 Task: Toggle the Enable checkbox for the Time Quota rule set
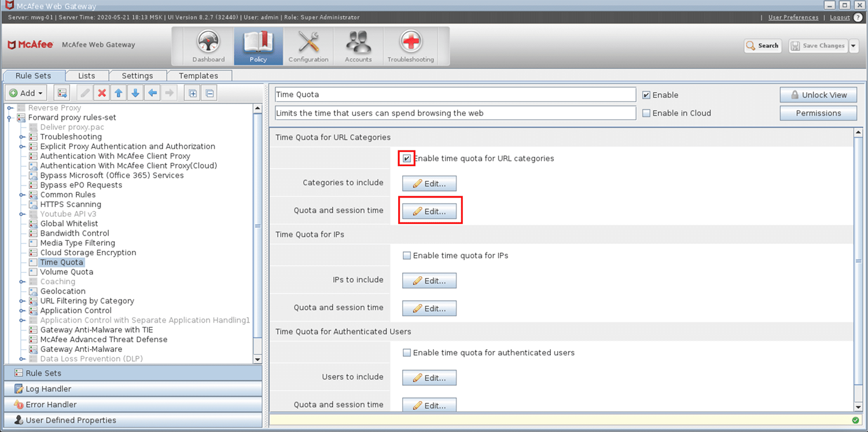pos(646,95)
